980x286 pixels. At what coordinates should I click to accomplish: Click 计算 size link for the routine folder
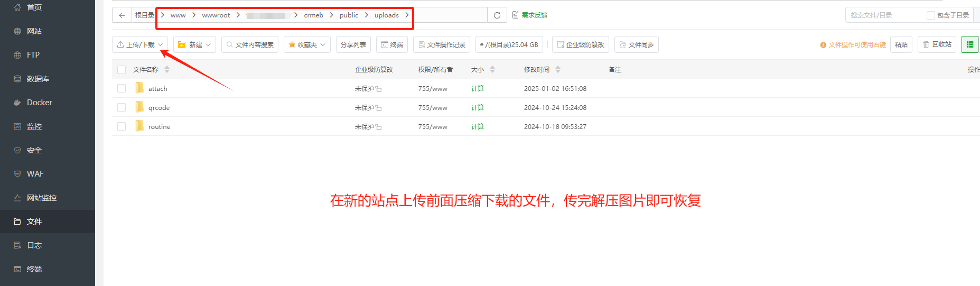(x=477, y=126)
